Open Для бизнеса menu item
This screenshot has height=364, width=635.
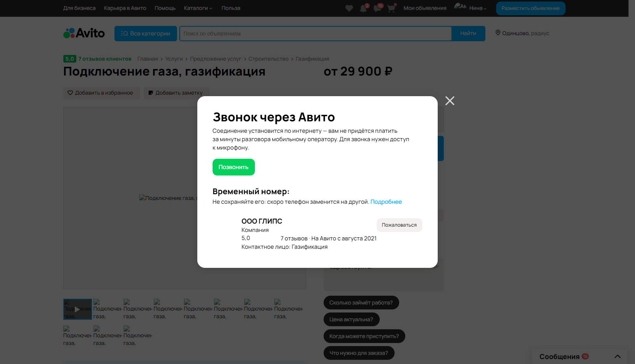pyautogui.click(x=79, y=8)
